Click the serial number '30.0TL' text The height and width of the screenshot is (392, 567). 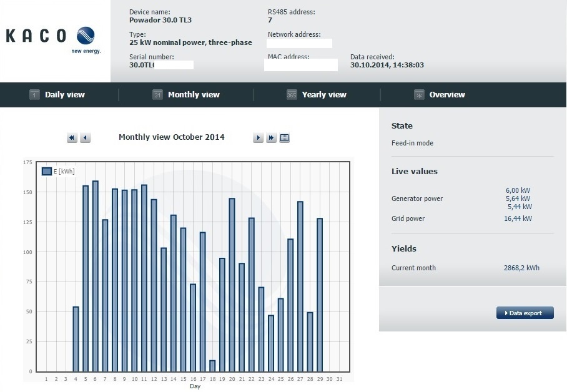click(x=142, y=65)
